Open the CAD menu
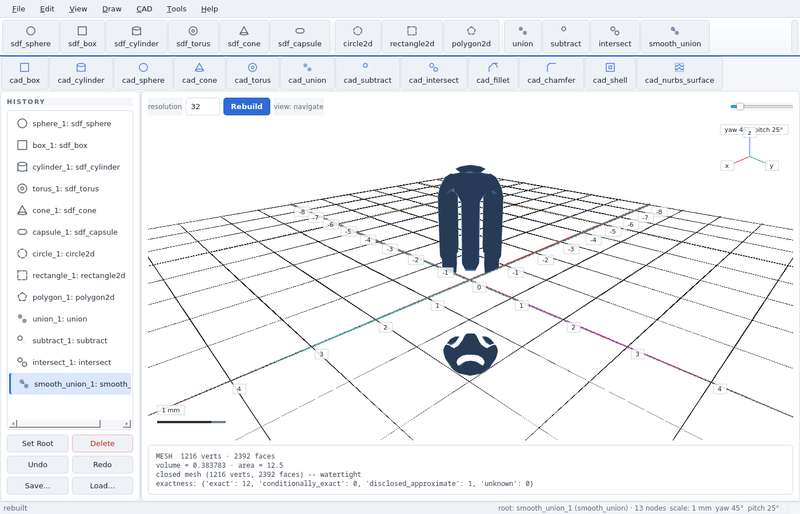The width and height of the screenshot is (800, 514). 144,9
